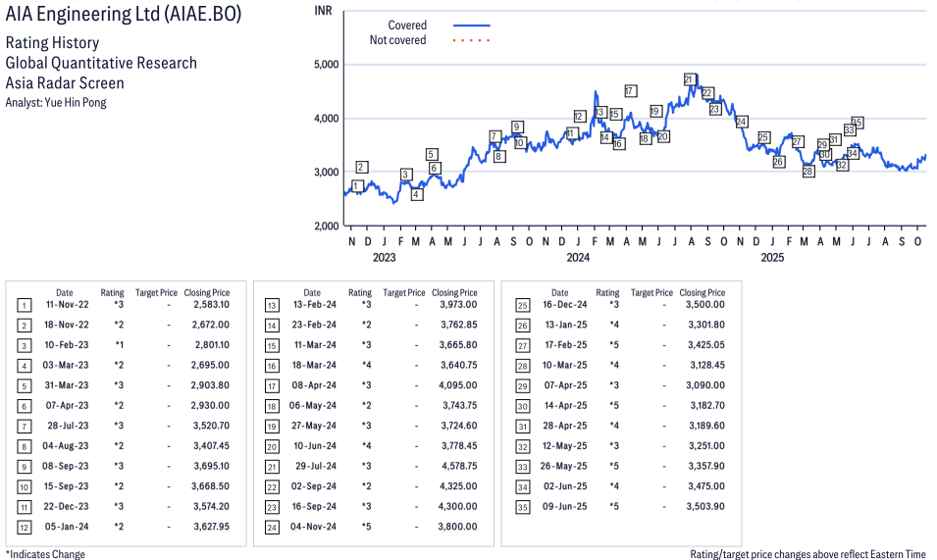Select chart marker 24 on the downtrend
This screenshot has height=560, width=937.
[742, 122]
